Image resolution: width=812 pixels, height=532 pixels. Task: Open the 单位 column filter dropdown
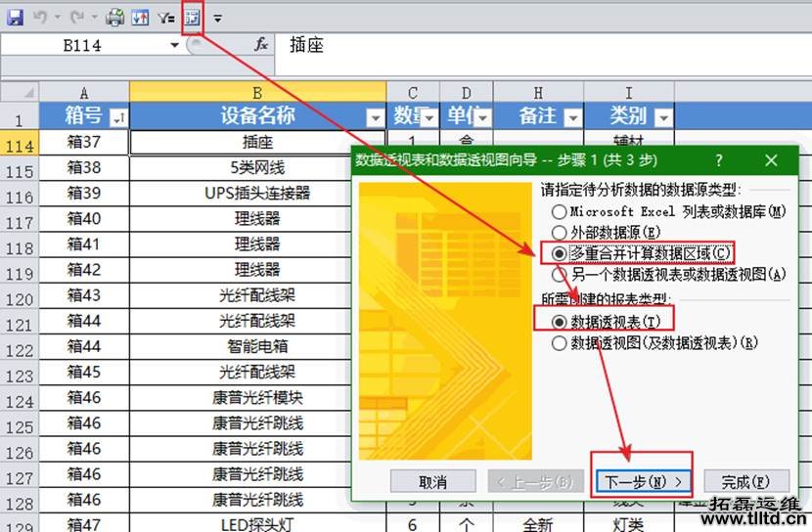[482, 118]
